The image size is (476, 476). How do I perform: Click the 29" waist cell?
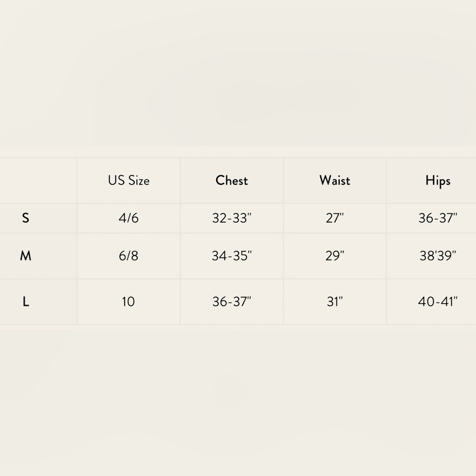(335, 256)
